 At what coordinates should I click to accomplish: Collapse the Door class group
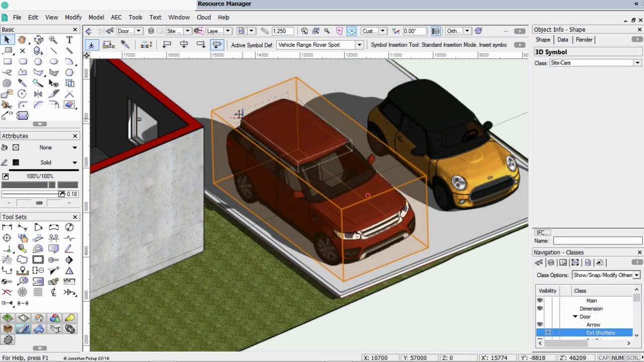click(x=576, y=317)
